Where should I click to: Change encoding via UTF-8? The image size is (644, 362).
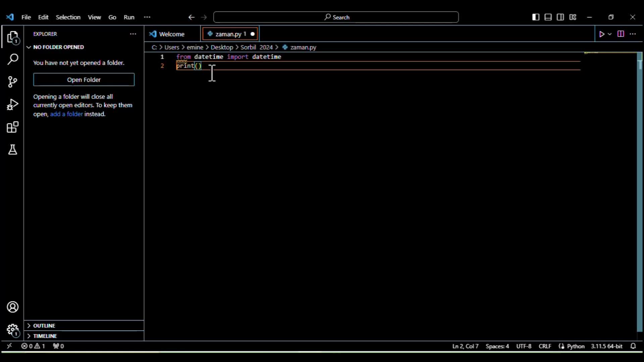click(x=524, y=346)
